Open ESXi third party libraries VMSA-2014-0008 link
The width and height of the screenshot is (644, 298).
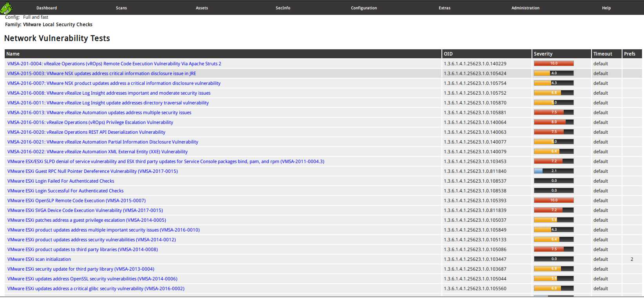pos(82,250)
